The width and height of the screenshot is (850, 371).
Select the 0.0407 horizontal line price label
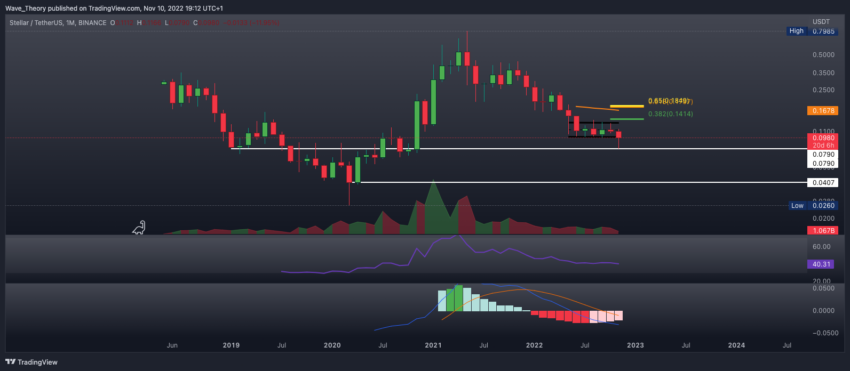click(x=822, y=182)
